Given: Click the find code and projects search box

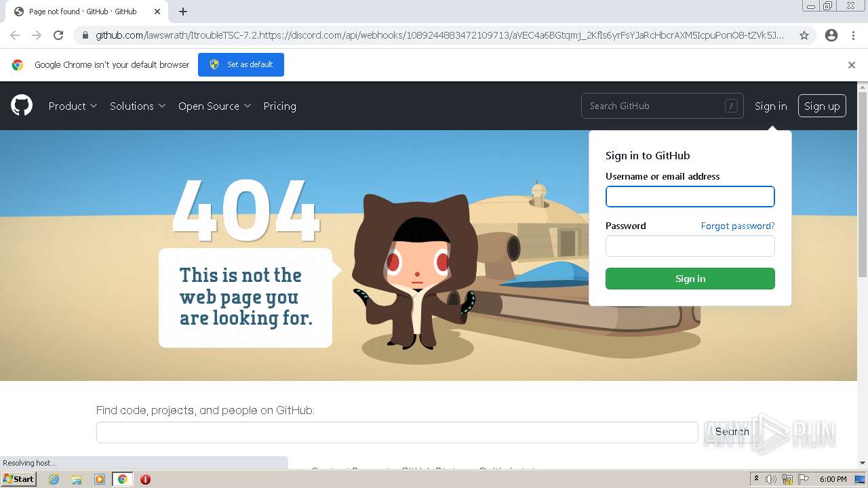Looking at the screenshot, I should pyautogui.click(x=397, y=432).
